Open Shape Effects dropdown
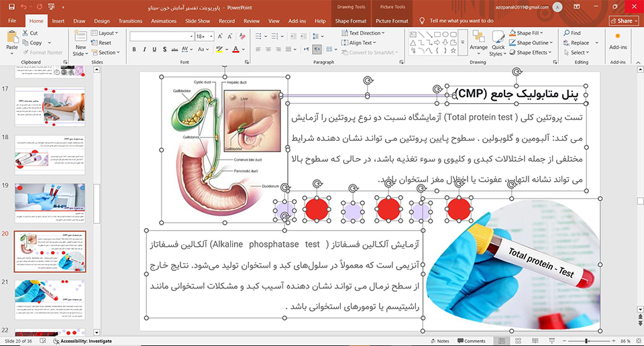 (x=530, y=52)
